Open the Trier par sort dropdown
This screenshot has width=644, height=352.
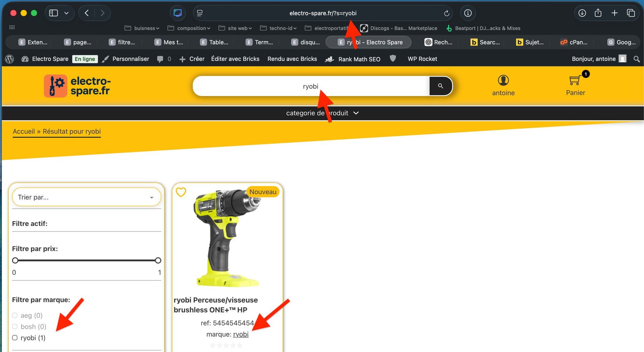point(86,197)
